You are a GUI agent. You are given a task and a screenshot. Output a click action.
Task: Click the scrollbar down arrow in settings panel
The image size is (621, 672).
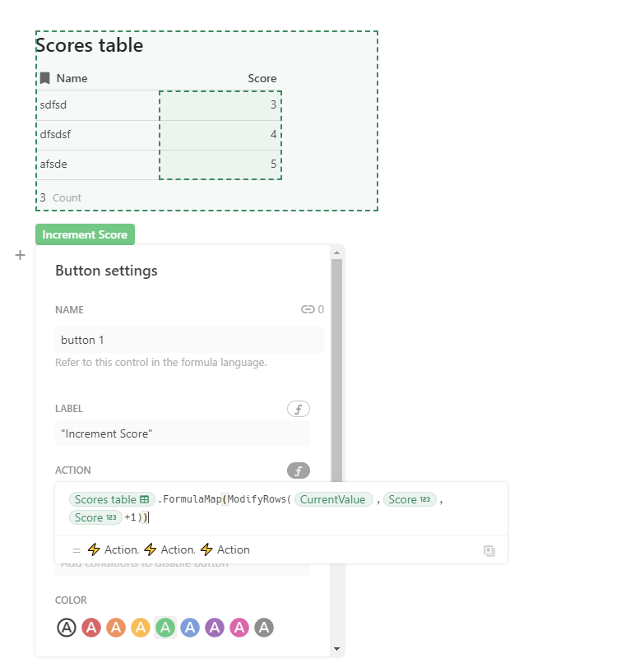pos(336,649)
